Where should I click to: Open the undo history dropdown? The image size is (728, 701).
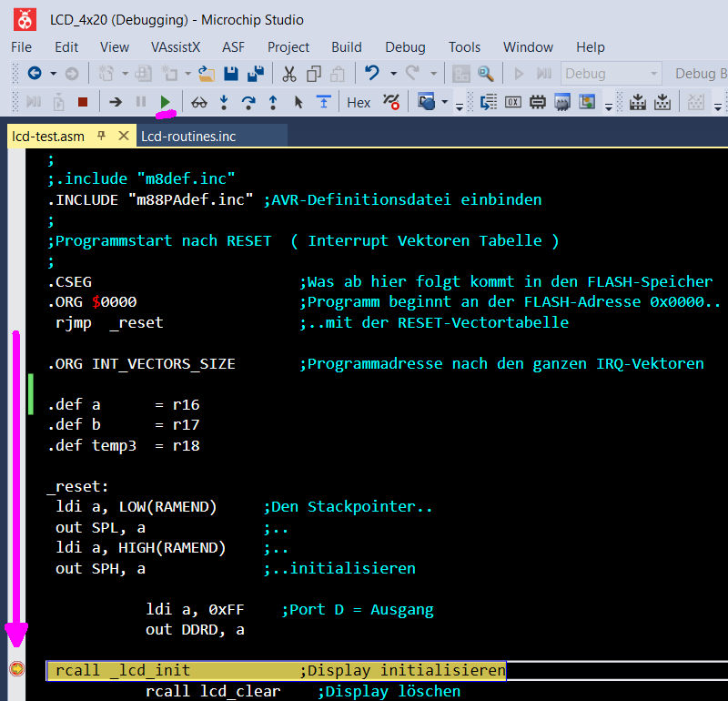coord(394,74)
